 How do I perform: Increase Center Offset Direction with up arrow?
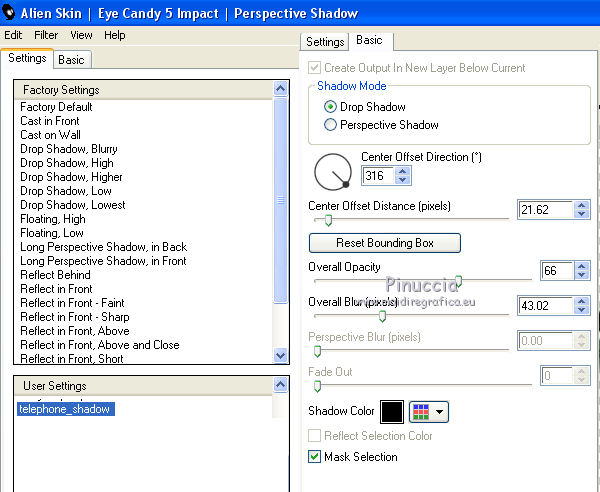pyautogui.click(x=402, y=171)
